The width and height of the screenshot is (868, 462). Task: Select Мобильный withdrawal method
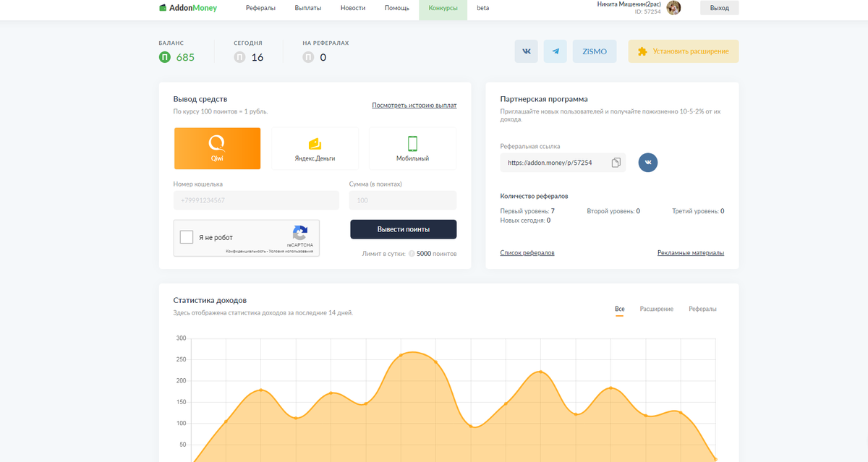pos(413,148)
